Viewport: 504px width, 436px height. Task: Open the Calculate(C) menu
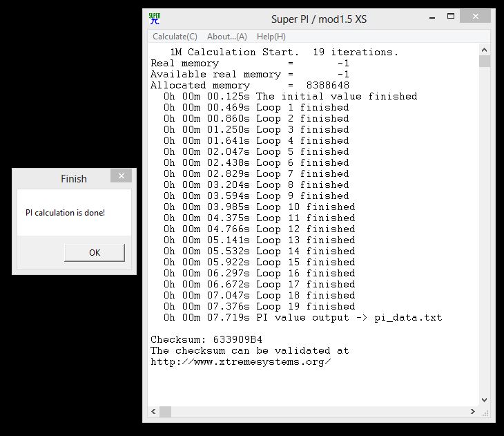click(x=175, y=37)
